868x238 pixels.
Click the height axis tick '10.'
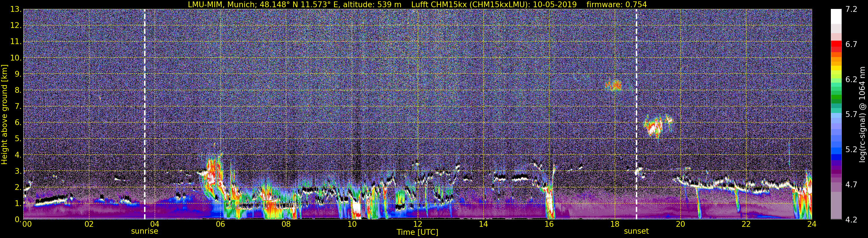(x=16, y=58)
